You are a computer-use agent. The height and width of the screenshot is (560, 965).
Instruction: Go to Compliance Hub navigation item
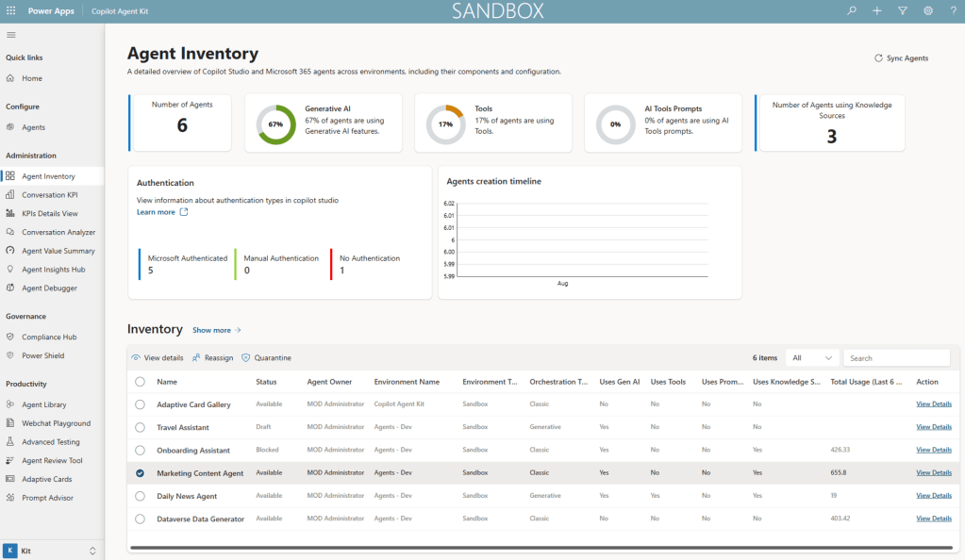49,338
